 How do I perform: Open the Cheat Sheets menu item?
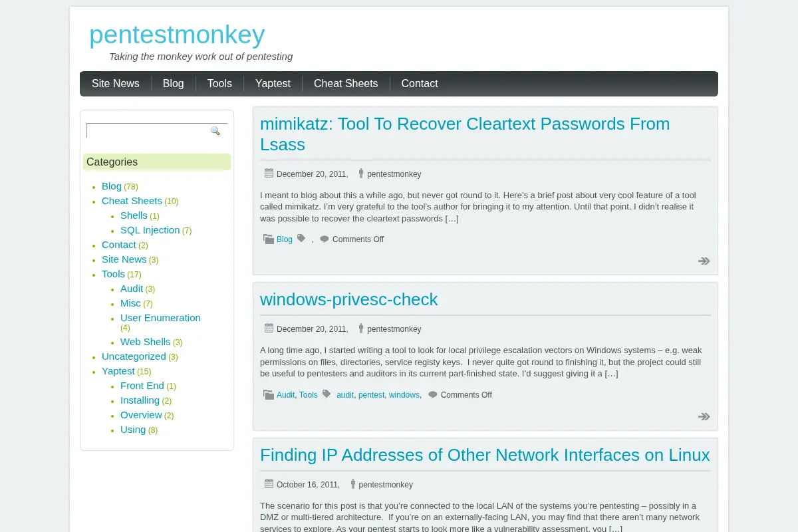346,84
